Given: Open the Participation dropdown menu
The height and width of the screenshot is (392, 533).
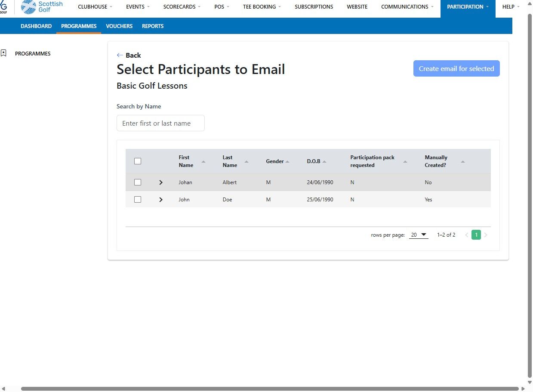Looking at the screenshot, I should (468, 7).
